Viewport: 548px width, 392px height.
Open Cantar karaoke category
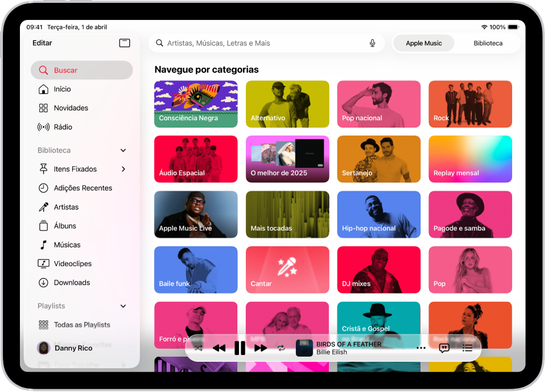(x=287, y=270)
